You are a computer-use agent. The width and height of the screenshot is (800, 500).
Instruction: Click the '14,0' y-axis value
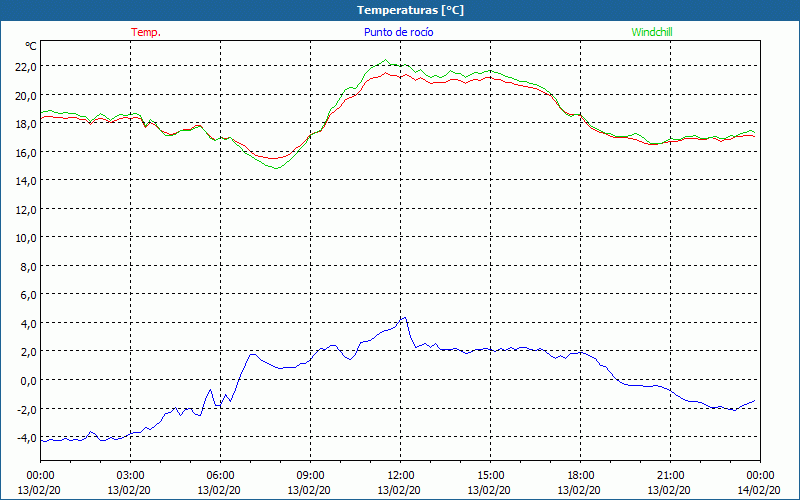(26, 181)
